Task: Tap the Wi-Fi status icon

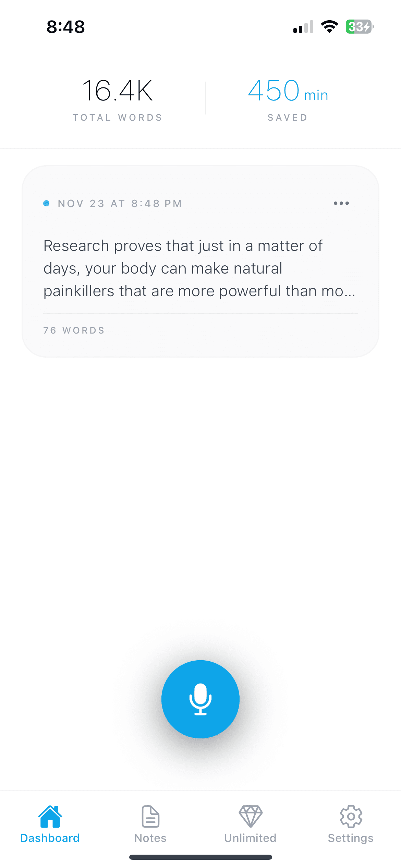Action: (329, 26)
